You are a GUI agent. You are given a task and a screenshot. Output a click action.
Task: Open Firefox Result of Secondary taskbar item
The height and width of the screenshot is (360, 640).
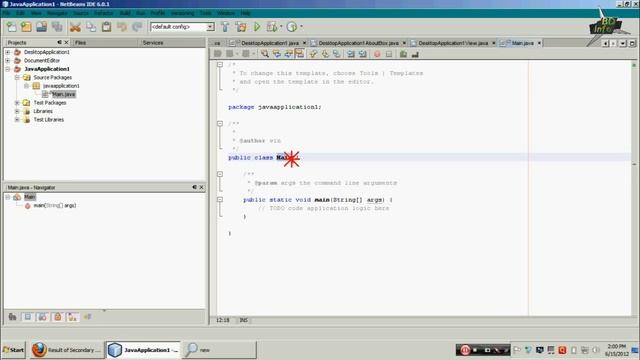(x=67, y=350)
